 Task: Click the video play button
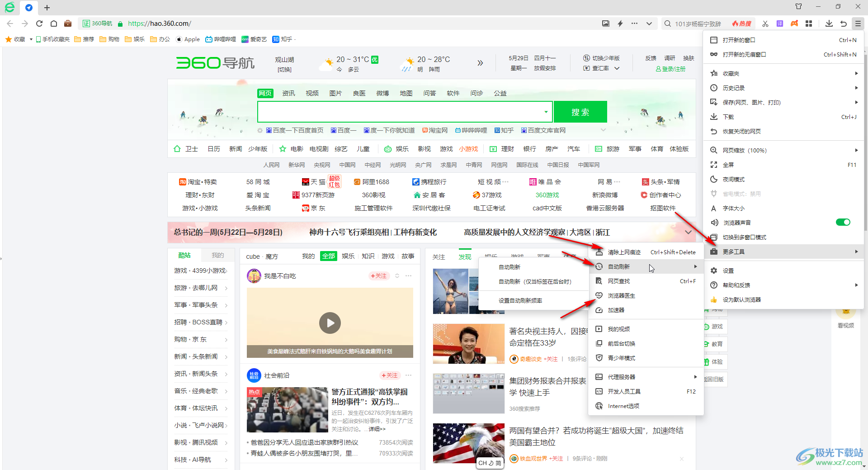tap(330, 323)
